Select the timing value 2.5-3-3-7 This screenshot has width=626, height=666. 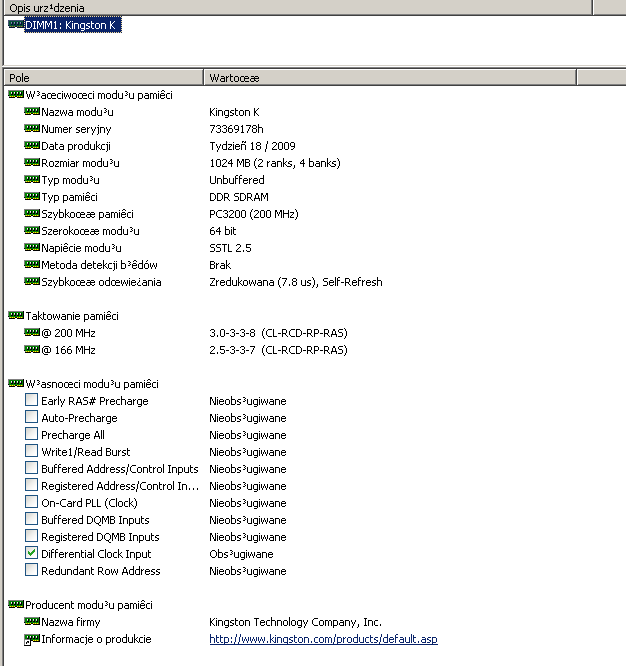tap(232, 350)
